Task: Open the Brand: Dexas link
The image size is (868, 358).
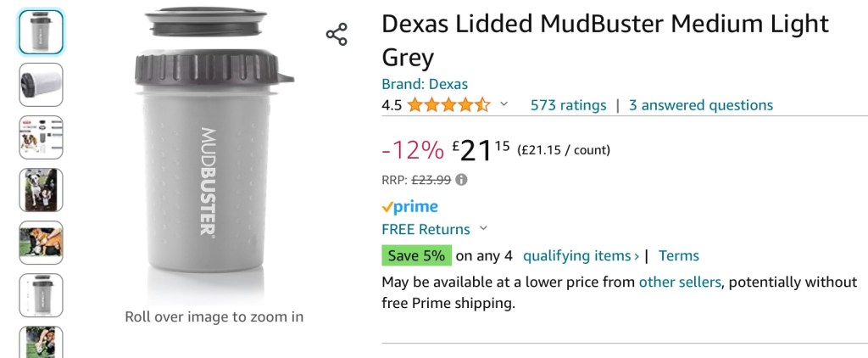Action: click(425, 84)
